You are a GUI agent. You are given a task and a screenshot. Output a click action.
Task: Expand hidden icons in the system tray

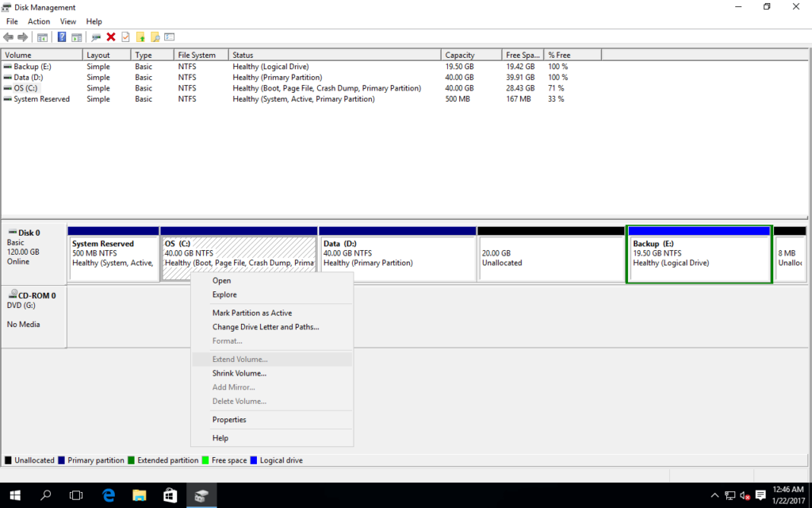tap(714, 495)
